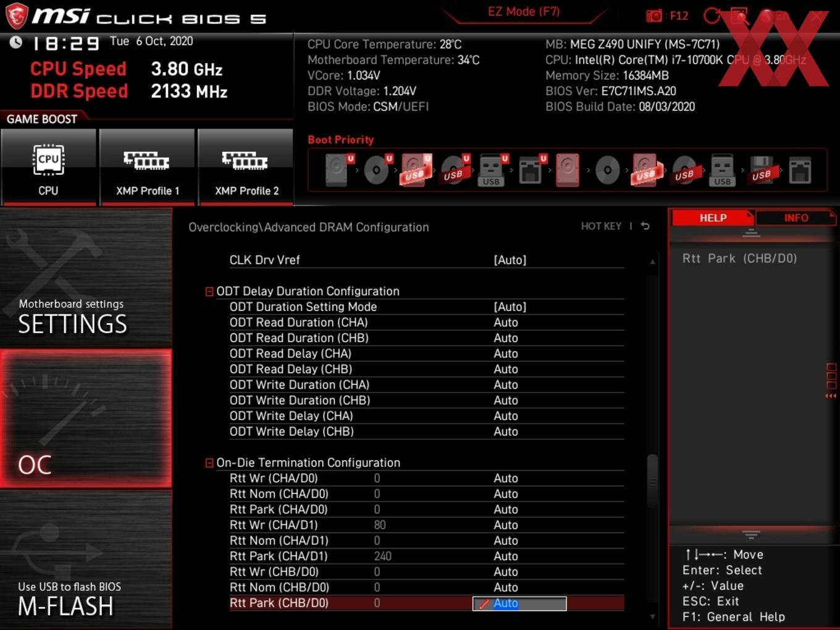The height and width of the screenshot is (630, 840).
Task: Select the Rtt Park (CHA/D0) Auto value
Action: point(506,510)
